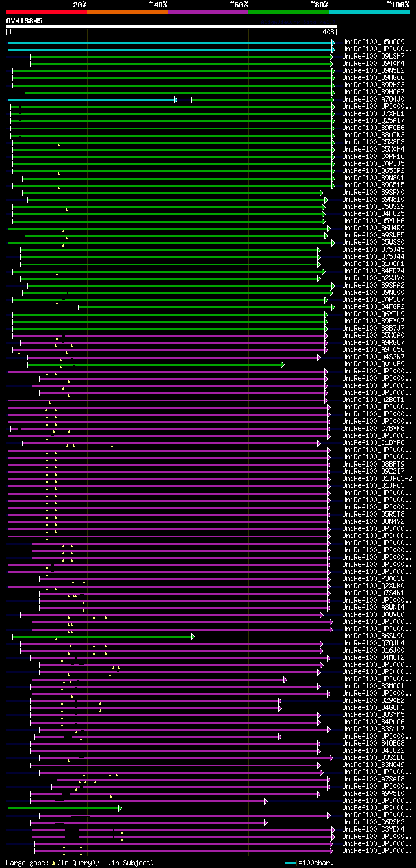Click the UniRef100_B4FR74 label
This screenshot has height=868, width=416.
[373, 271]
